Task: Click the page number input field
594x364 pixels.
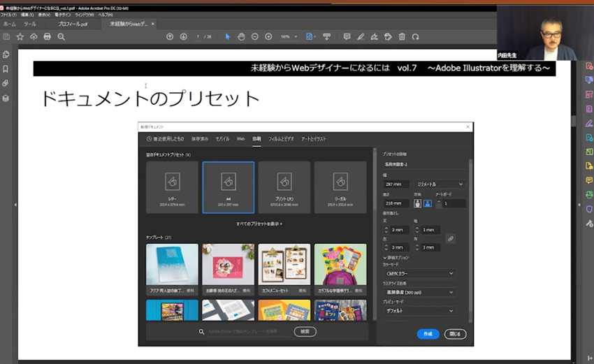Action: (x=198, y=37)
